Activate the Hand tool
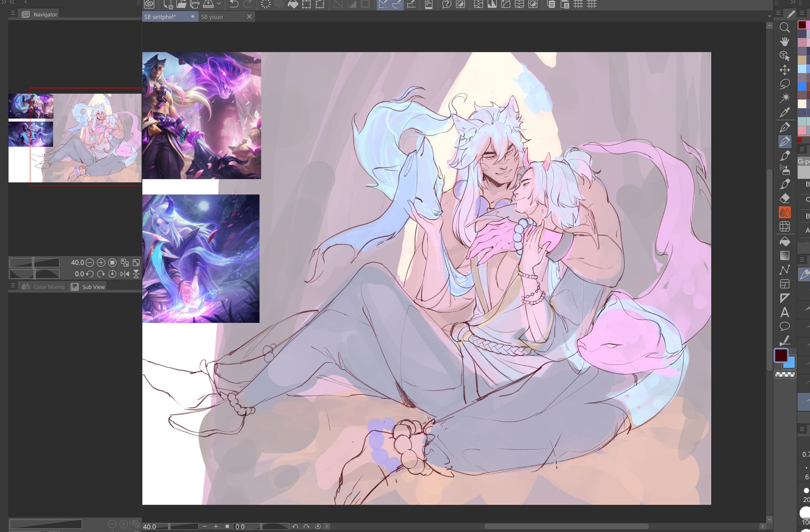The width and height of the screenshot is (810, 532). (785, 42)
